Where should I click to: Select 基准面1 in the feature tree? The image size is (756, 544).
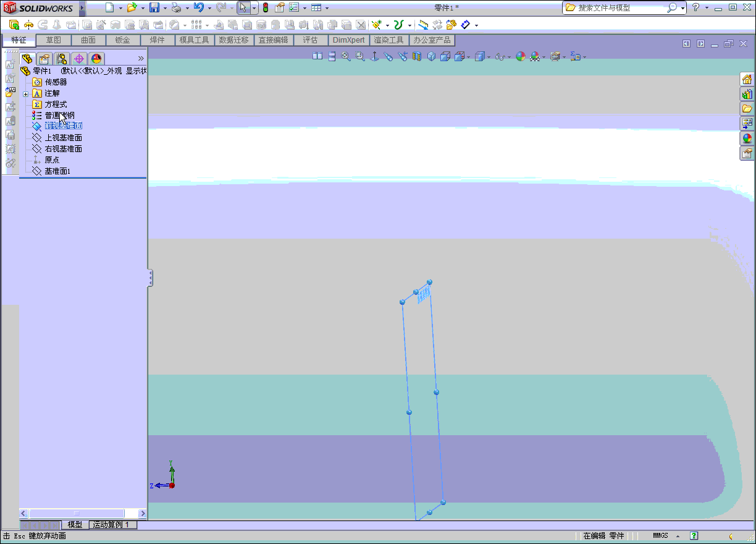57,171
